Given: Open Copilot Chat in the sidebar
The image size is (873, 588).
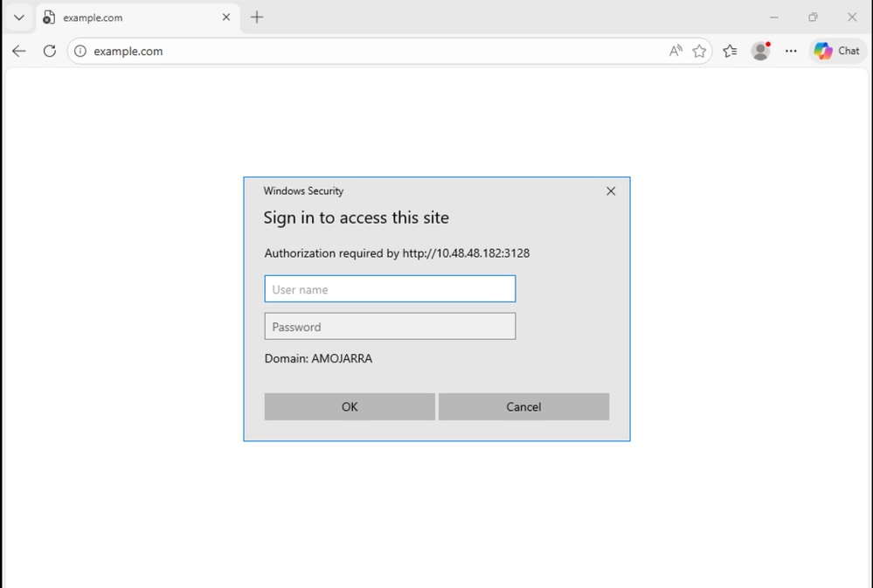Looking at the screenshot, I should point(836,51).
